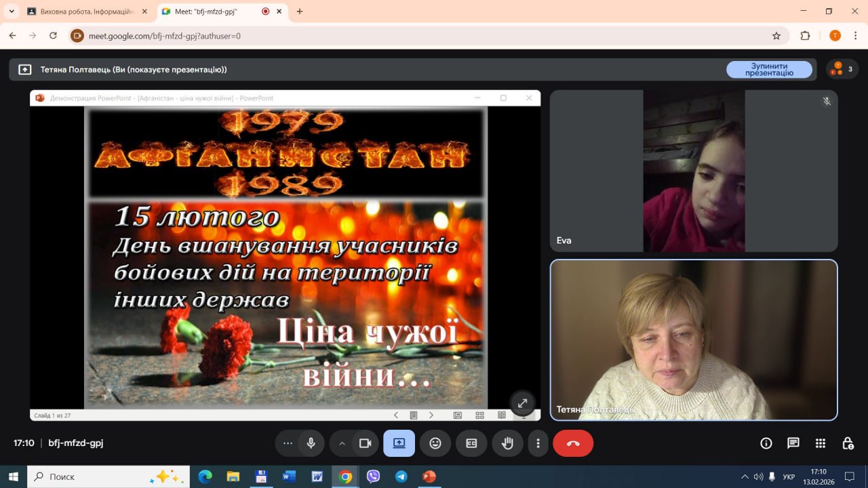Expand the shared presentation to fullscreen
This screenshot has height=488, width=868.
click(x=522, y=403)
